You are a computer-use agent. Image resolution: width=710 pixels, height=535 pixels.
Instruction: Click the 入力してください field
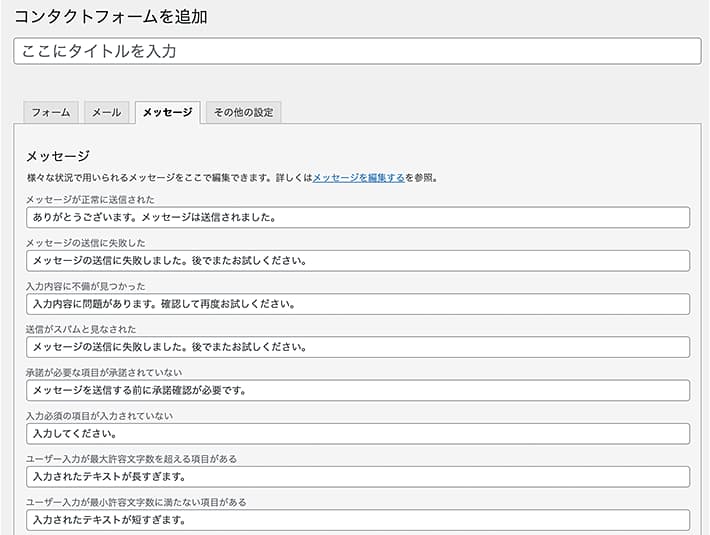click(x=358, y=434)
